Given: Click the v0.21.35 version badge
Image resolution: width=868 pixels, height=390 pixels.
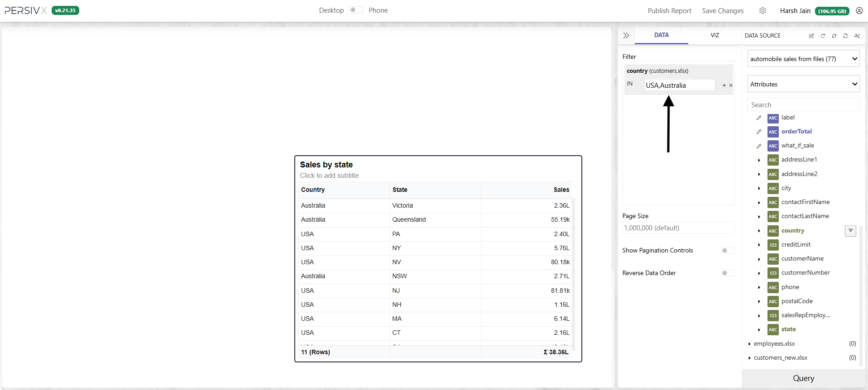Looking at the screenshot, I should pos(65,10).
